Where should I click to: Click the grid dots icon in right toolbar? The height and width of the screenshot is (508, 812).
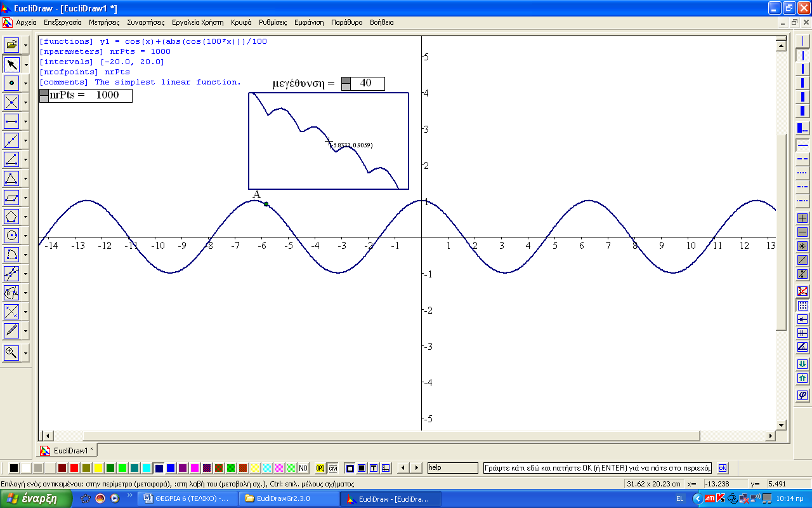802,305
